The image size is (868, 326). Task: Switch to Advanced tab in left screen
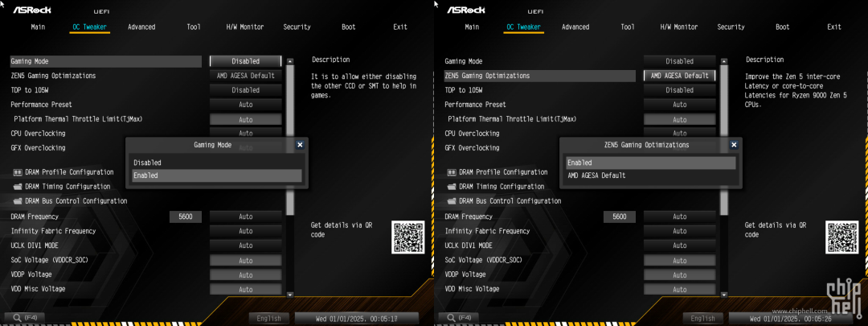tap(141, 27)
